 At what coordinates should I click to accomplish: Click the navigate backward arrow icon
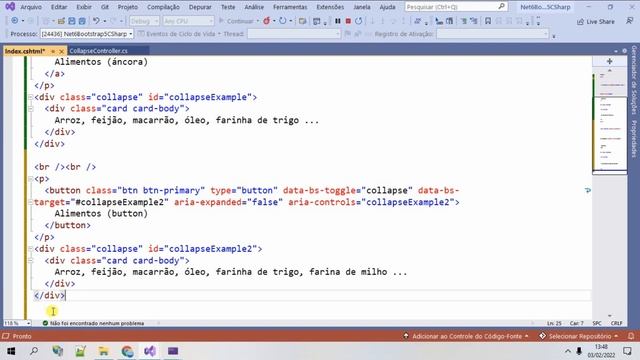(15, 20)
